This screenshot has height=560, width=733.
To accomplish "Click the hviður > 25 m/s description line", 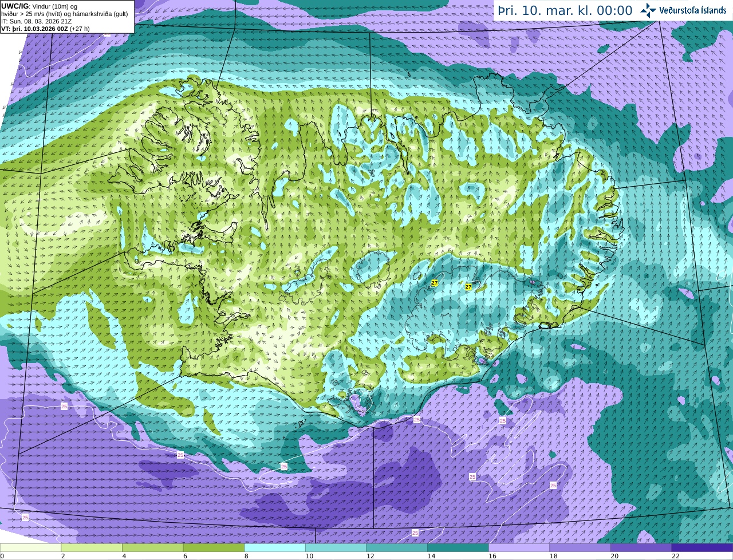I will click(x=65, y=14).
